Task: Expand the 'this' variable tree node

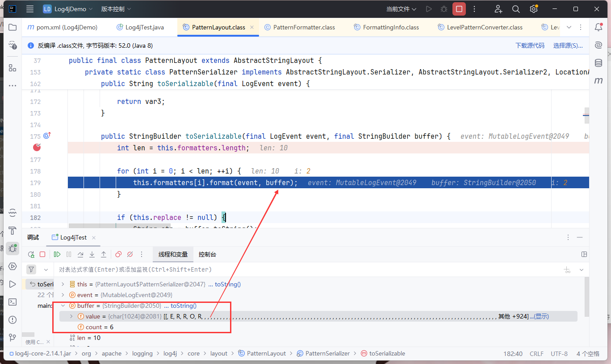Action: click(x=63, y=284)
